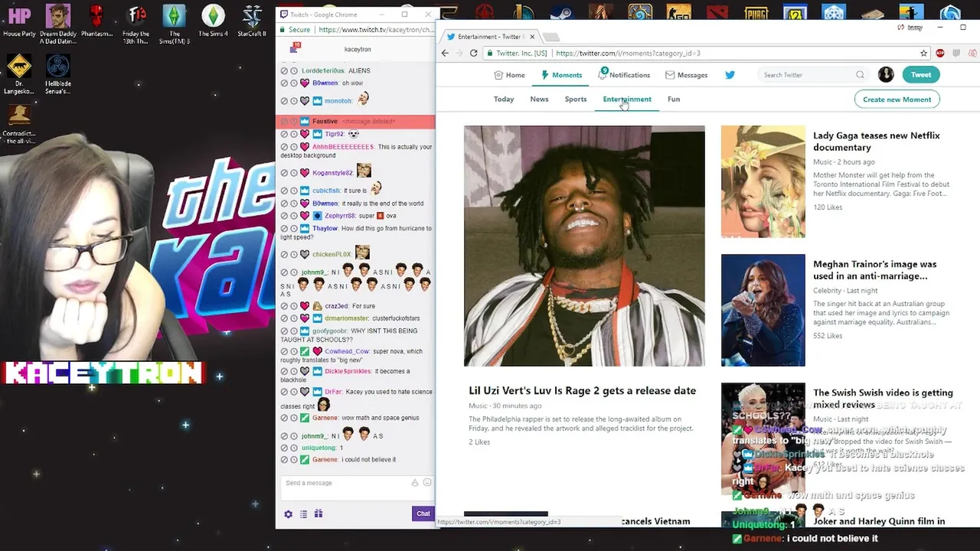
Task: Ban user uniquetong via ban icon
Action: (x=284, y=448)
